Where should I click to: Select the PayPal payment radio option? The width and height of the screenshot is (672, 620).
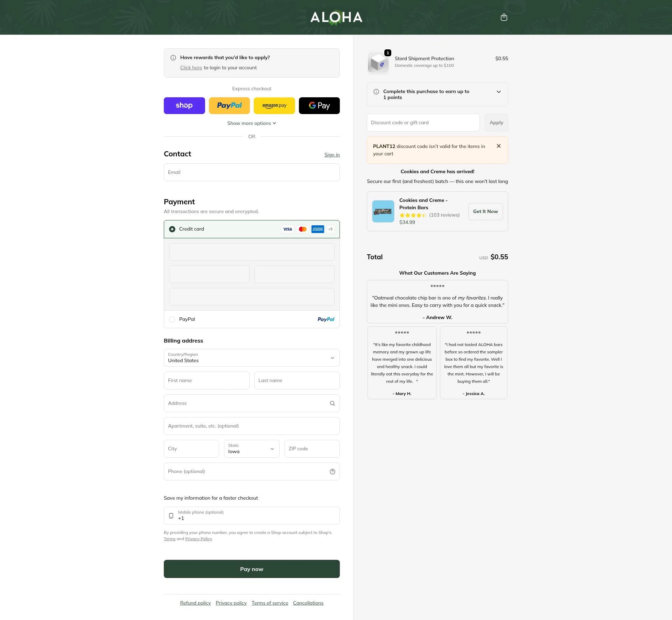point(172,319)
